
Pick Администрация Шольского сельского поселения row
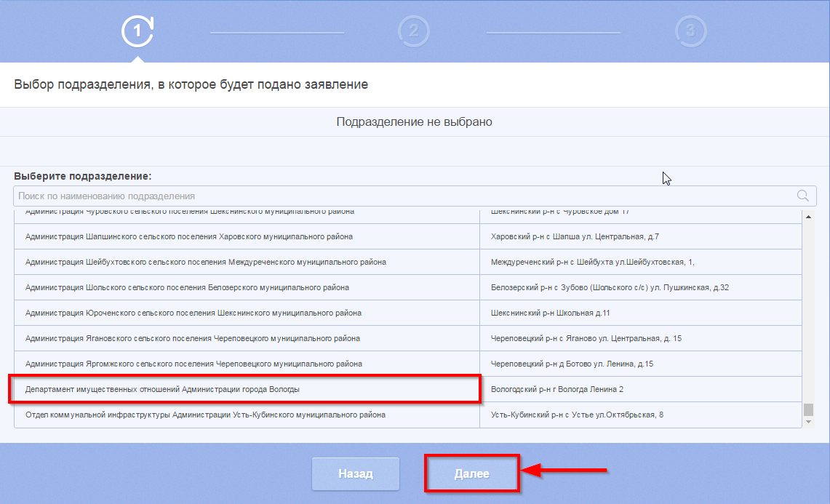coord(187,287)
